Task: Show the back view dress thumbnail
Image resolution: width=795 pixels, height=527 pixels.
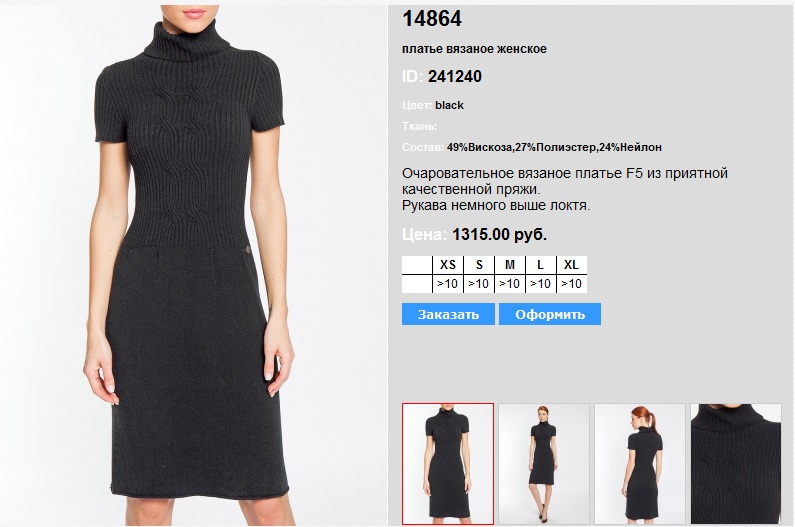Action: 640,464
